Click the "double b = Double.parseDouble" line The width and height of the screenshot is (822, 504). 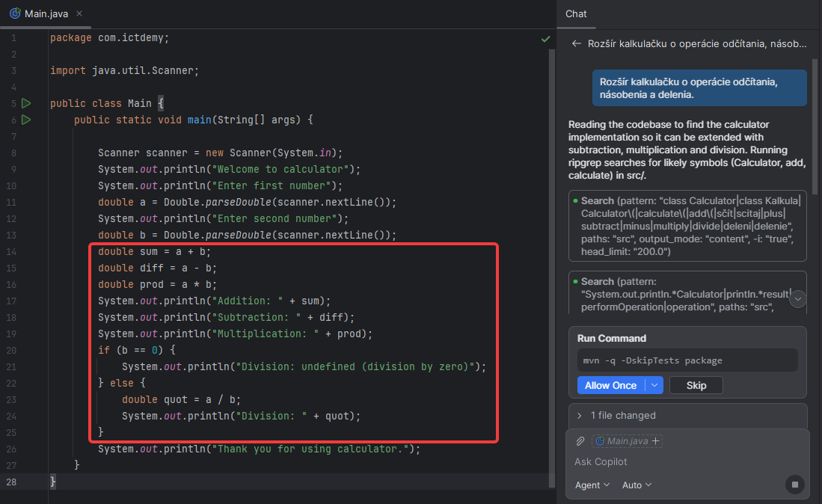tap(247, 236)
